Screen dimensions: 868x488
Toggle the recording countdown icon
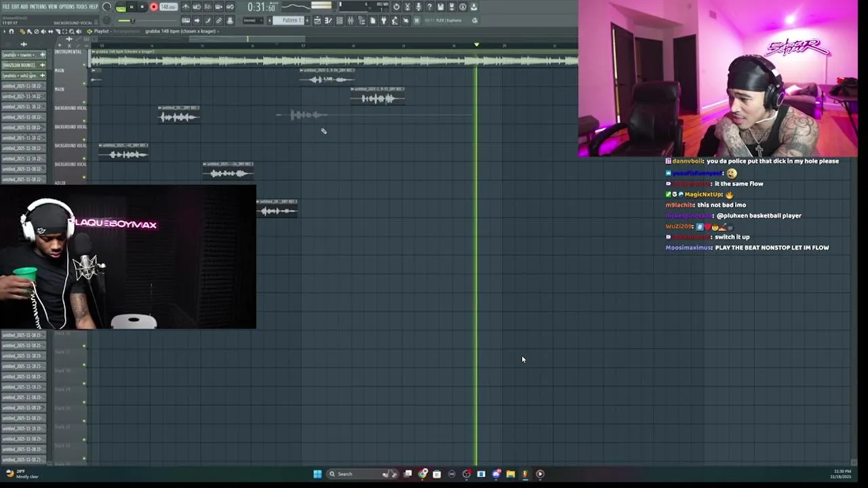(208, 7)
